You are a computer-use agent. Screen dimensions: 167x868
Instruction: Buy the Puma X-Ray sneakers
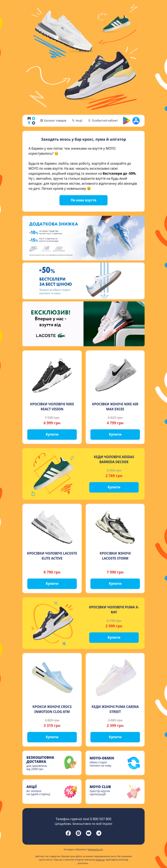tap(114, 638)
